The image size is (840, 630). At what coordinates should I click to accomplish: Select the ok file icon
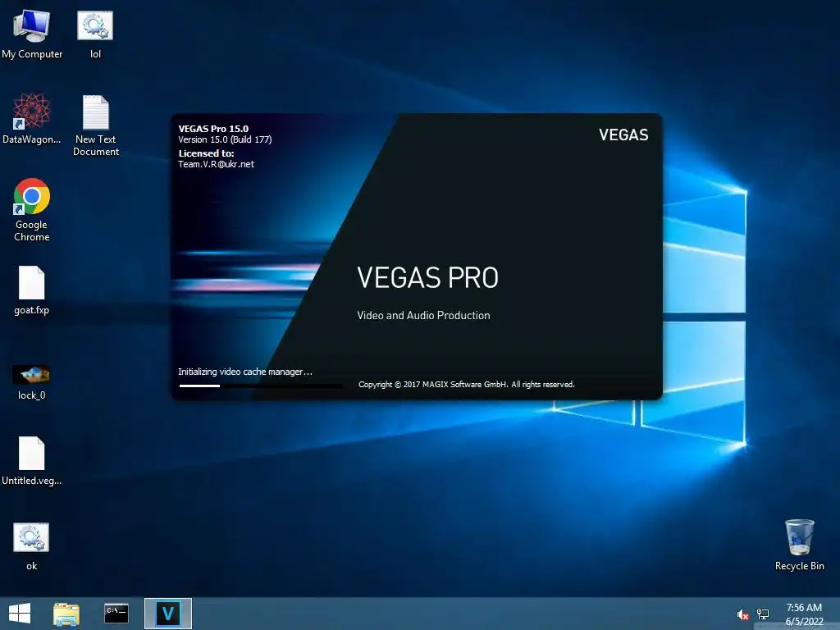click(32, 546)
